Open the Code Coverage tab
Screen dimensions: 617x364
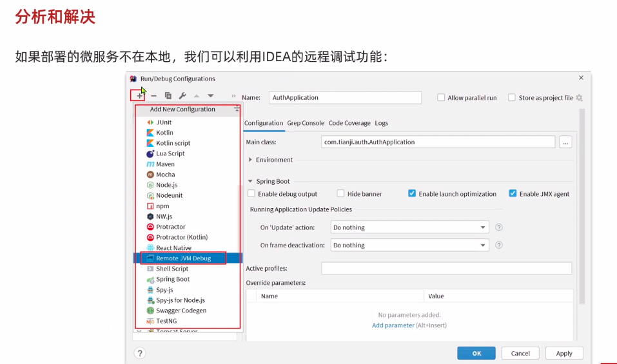tap(349, 123)
